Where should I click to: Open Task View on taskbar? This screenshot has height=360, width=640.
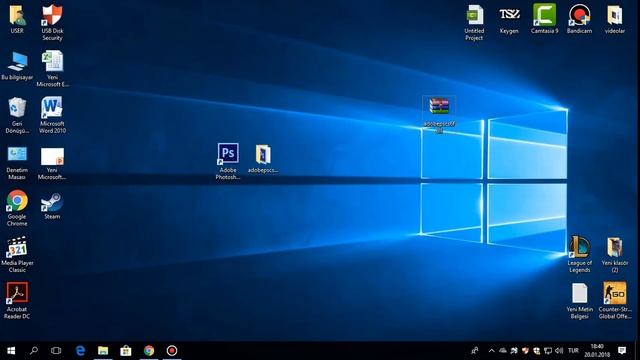(56, 351)
